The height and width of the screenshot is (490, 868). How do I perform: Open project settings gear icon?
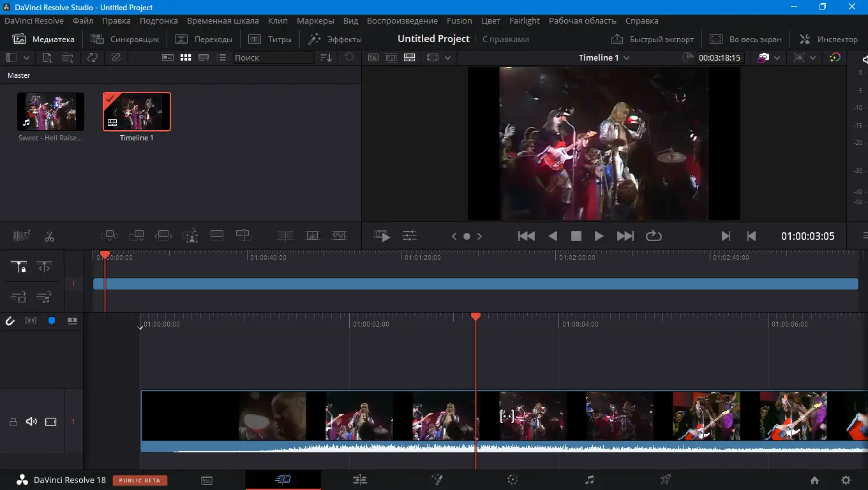pos(846,480)
